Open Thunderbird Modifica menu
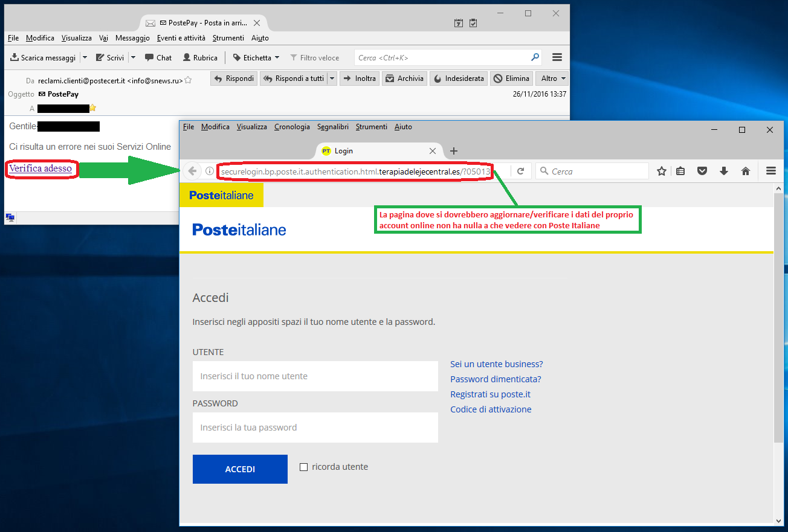Image resolution: width=788 pixels, height=532 pixels. pyautogui.click(x=40, y=38)
